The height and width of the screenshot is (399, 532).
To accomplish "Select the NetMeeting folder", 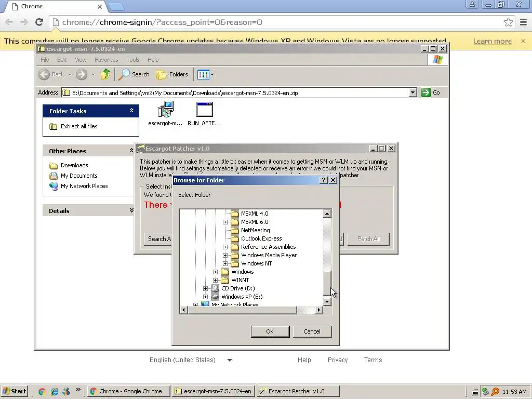I will pos(255,230).
